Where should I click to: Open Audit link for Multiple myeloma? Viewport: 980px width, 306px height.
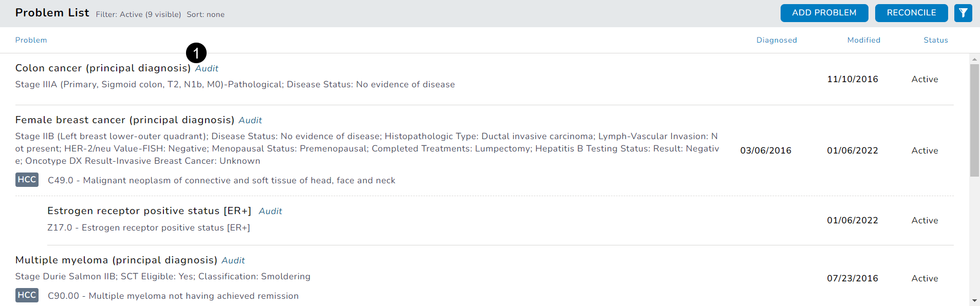pos(233,260)
